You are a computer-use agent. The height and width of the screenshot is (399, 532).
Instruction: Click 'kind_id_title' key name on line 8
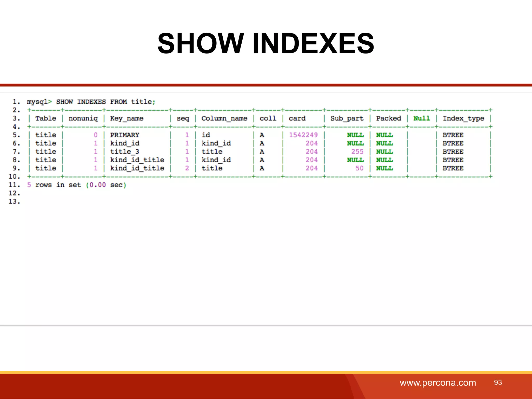click(x=137, y=160)
